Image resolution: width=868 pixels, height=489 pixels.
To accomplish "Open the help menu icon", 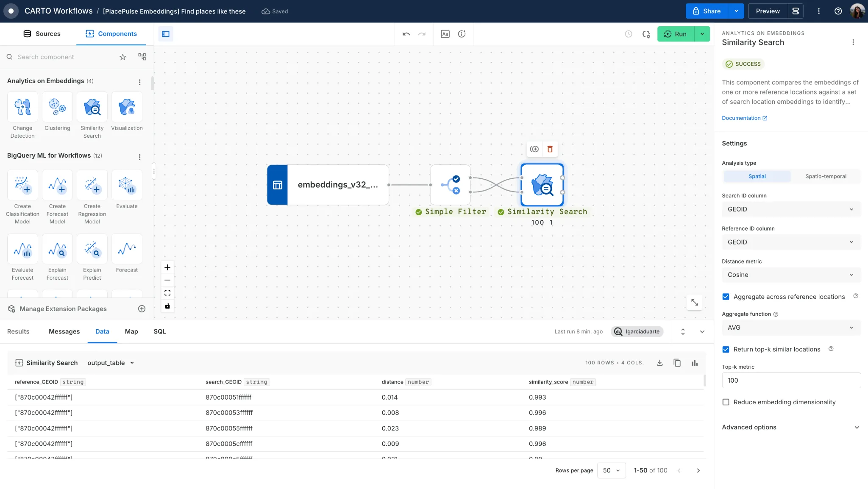I will [x=838, y=11].
